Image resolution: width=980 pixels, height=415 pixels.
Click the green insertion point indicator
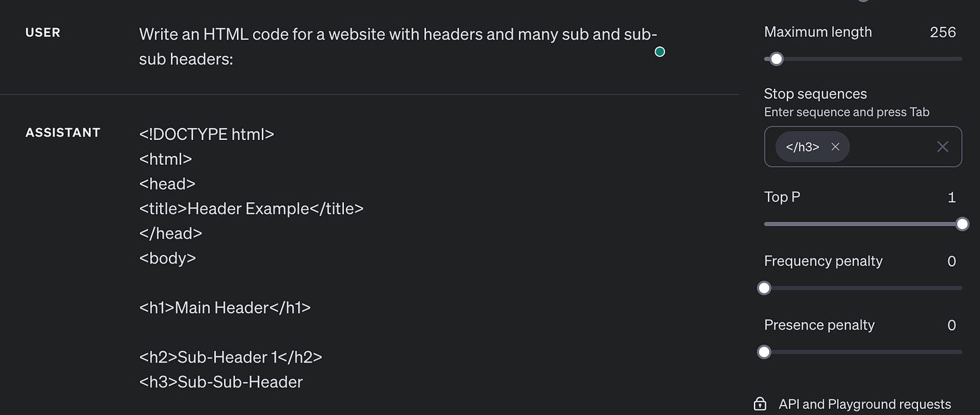[660, 51]
